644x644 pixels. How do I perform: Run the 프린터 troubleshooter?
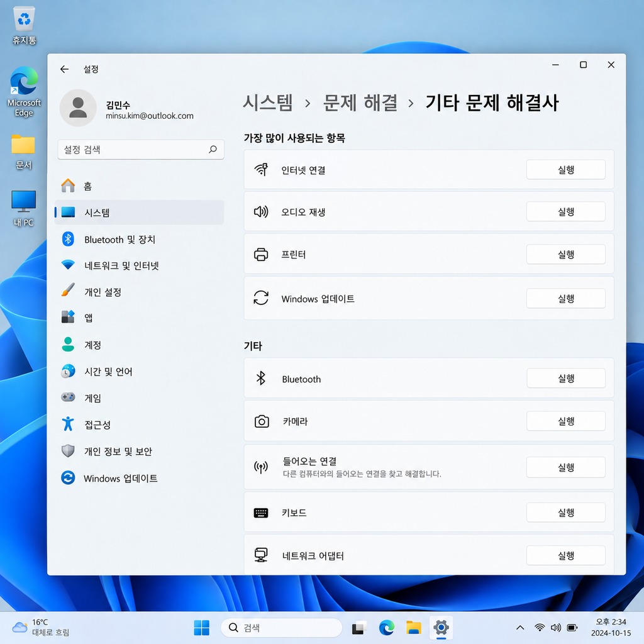click(x=565, y=255)
